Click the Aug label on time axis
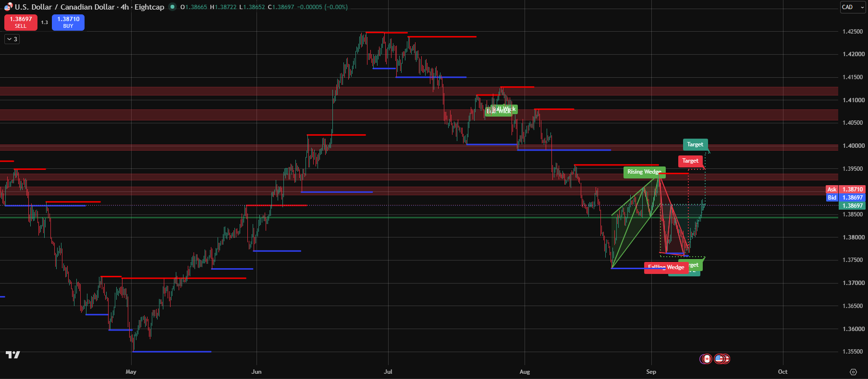868x379 pixels. pyautogui.click(x=525, y=372)
